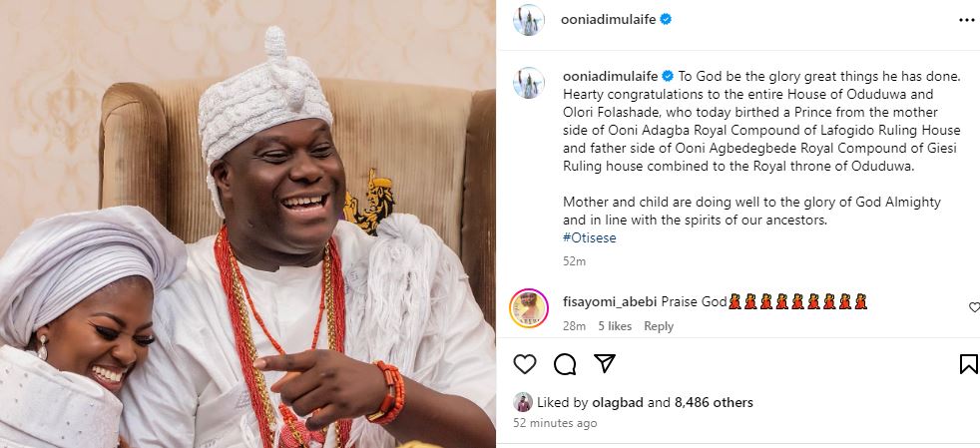Click ooniadimulaife username in post header
Image resolution: width=980 pixels, height=448 pixels.
[x=602, y=19]
